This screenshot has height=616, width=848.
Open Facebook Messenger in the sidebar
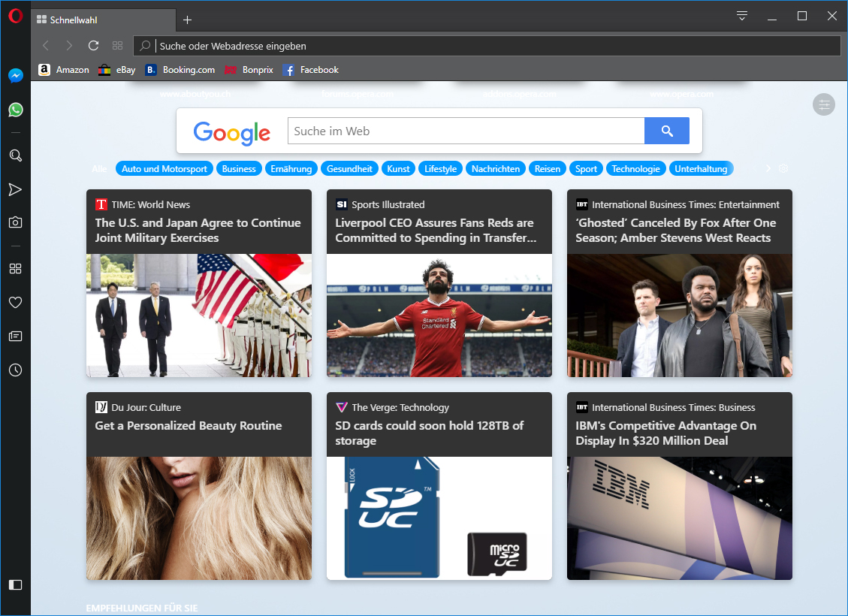[x=16, y=76]
